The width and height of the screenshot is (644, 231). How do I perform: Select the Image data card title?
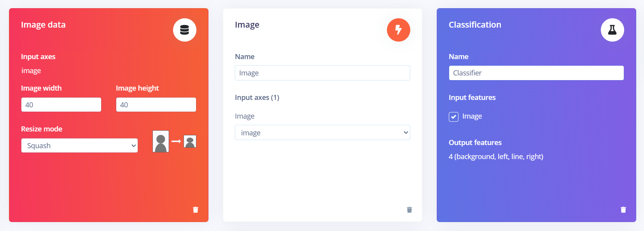[43, 25]
